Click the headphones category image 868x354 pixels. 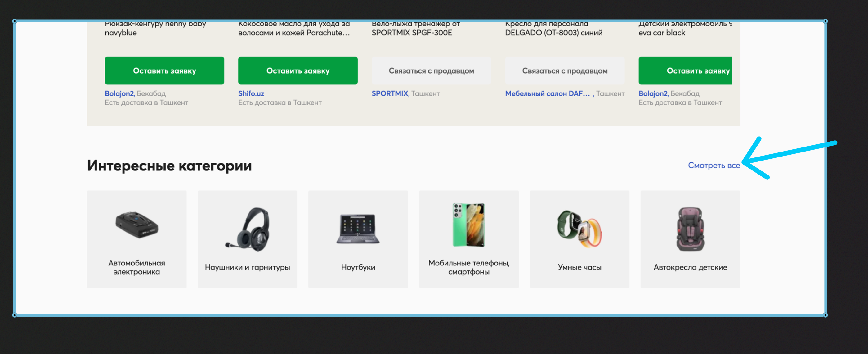(x=248, y=229)
